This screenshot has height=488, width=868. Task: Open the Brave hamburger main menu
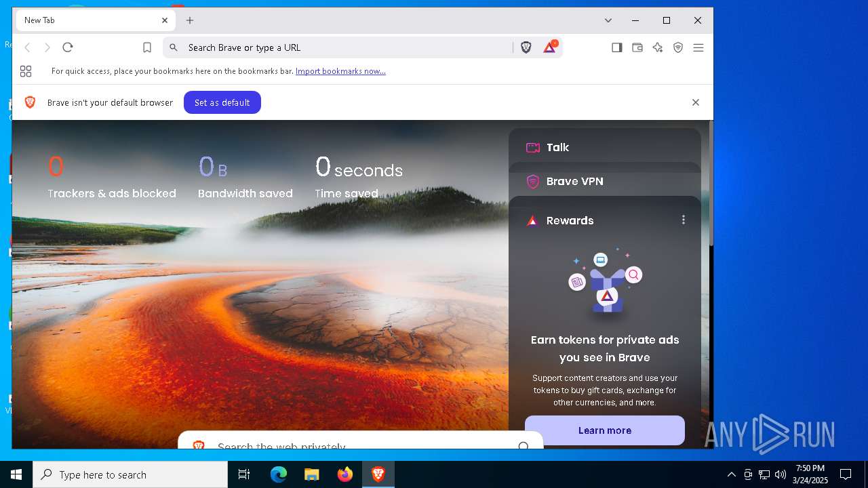click(x=698, y=47)
